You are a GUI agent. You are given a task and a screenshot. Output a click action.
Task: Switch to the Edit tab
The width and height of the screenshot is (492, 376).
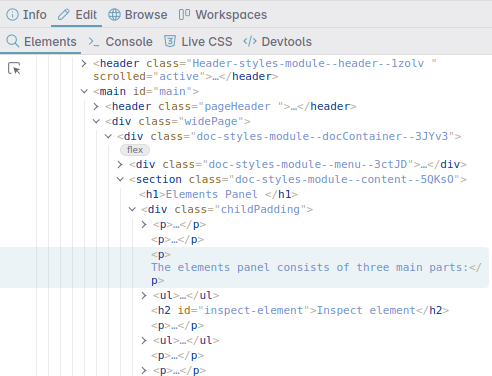(x=77, y=15)
